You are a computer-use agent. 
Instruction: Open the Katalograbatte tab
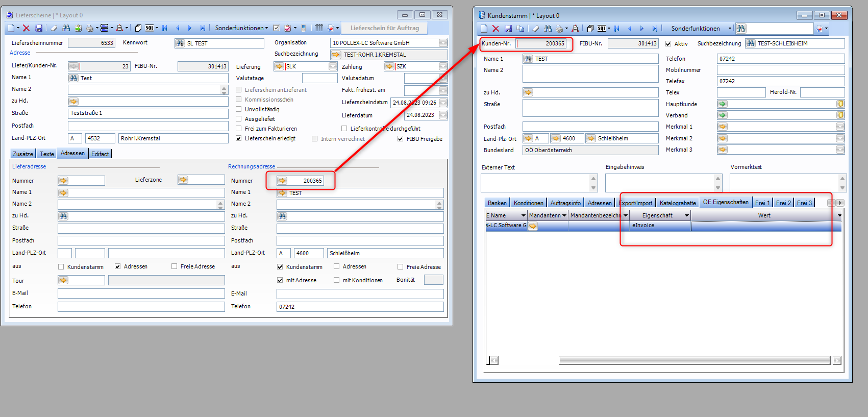click(x=677, y=203)
